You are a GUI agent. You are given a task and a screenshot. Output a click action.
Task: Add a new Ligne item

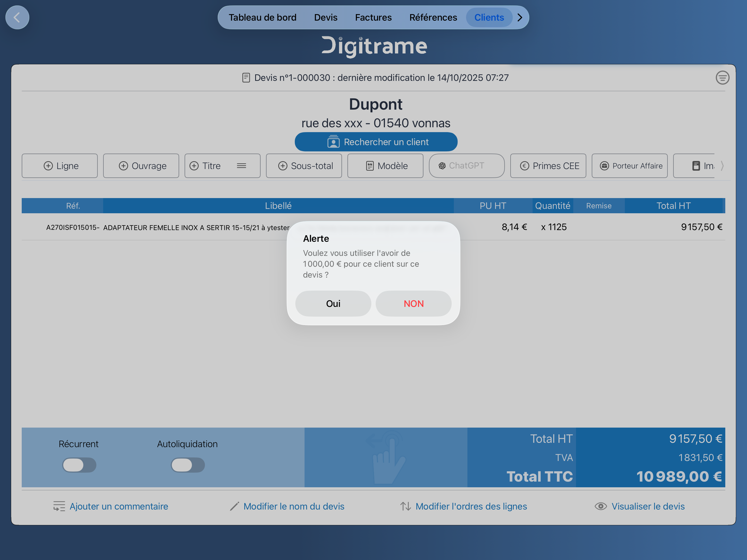tap(60, 166)
